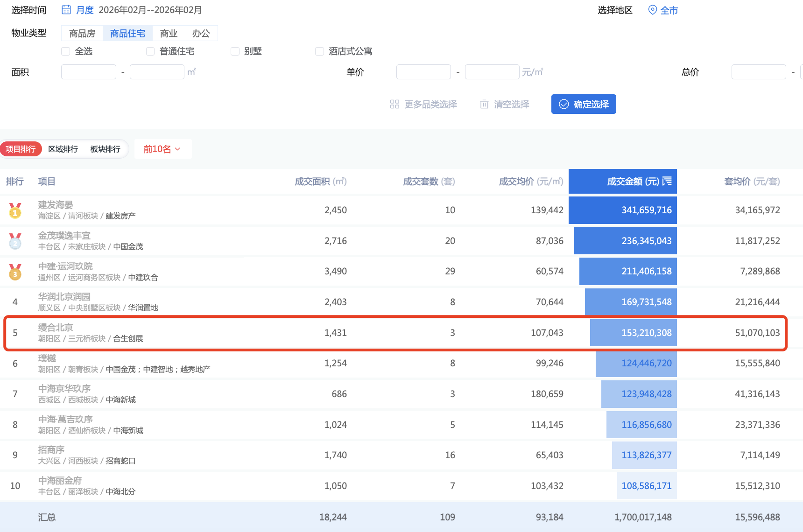Click the silver medal icon for rank 2
This screenshot has width=803, height=532.
click(x=15, y=241)
